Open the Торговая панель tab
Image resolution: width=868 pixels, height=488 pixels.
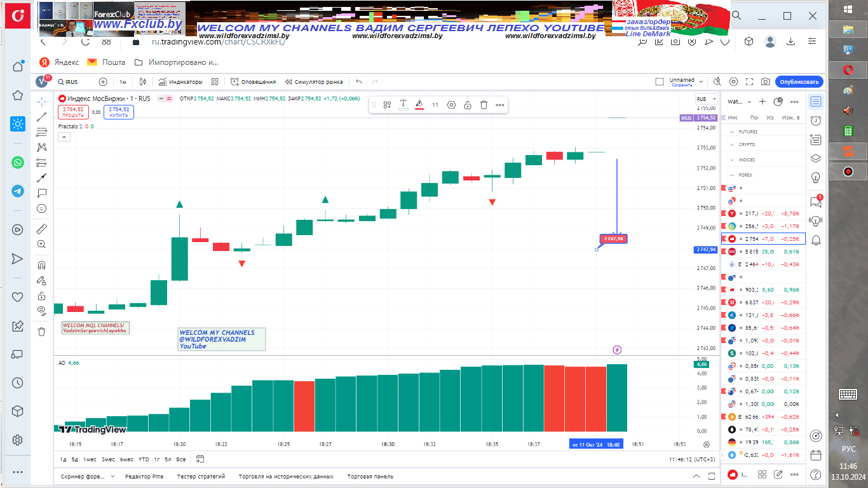(370, 477)
